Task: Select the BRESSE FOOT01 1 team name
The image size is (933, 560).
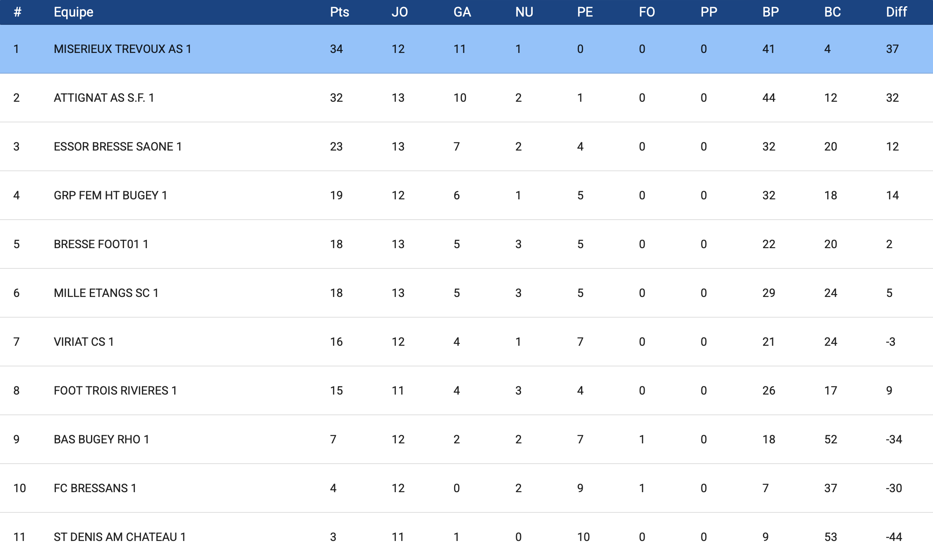Action: (101, 244)
